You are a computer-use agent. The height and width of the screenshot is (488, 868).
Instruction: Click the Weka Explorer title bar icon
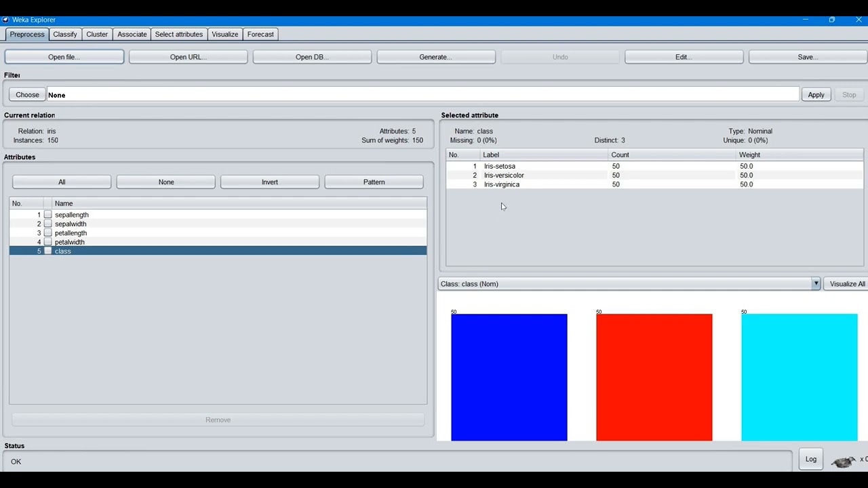[x=5, y=20]
